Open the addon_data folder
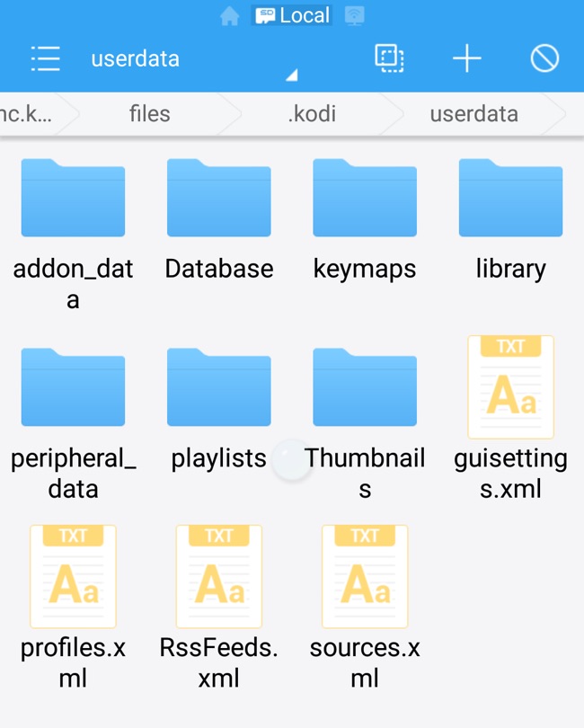 click(73, 199)
